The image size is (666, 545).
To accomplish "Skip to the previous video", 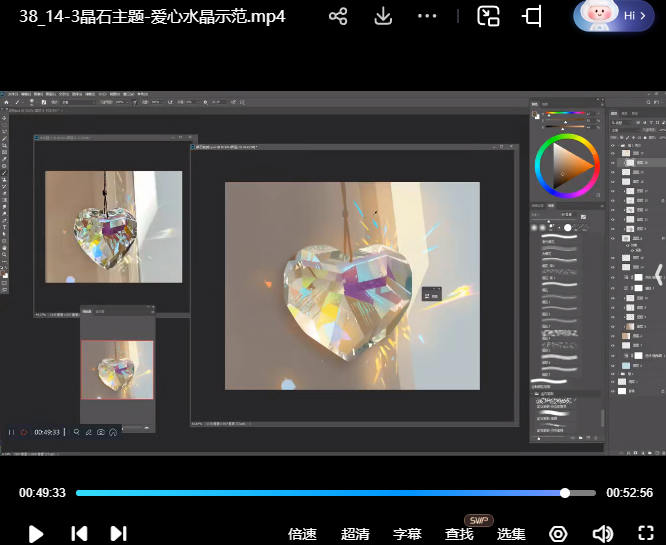I will pyautogui.click(x=79, y=533).
